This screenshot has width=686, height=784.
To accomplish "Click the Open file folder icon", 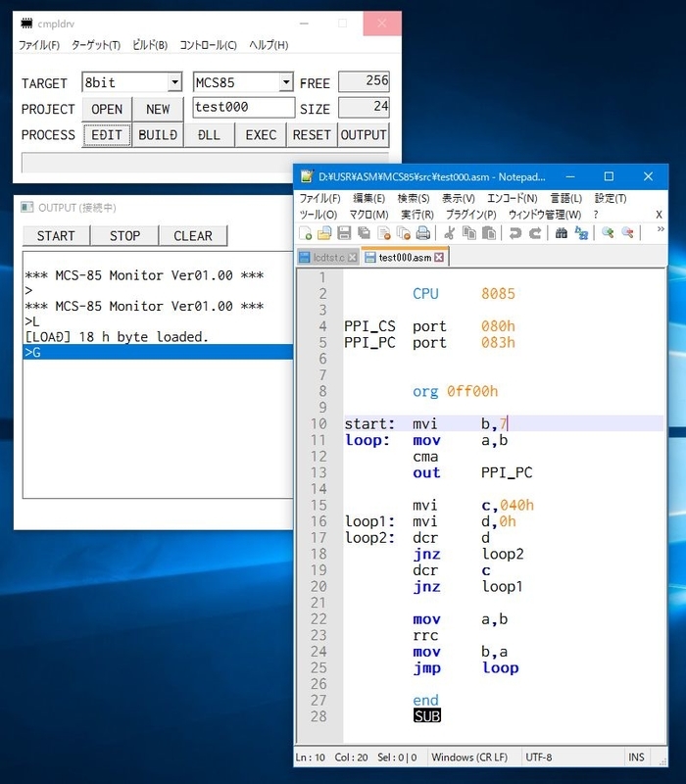I will click(324, 233).
